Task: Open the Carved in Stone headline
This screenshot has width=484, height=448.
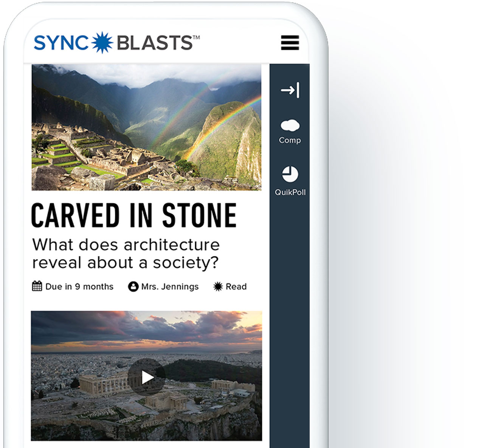Action: (134, 215)
